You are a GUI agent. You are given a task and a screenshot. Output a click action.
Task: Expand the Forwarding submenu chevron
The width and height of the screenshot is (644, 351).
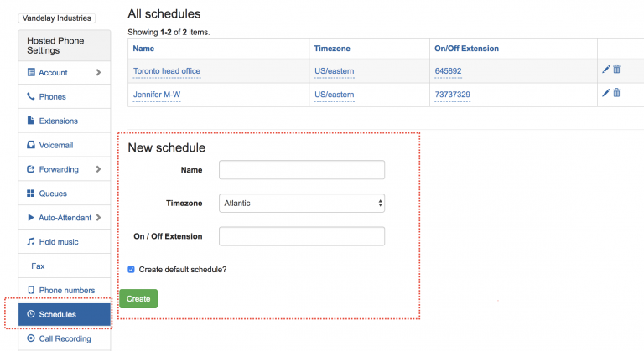click(x=98, y=169)
